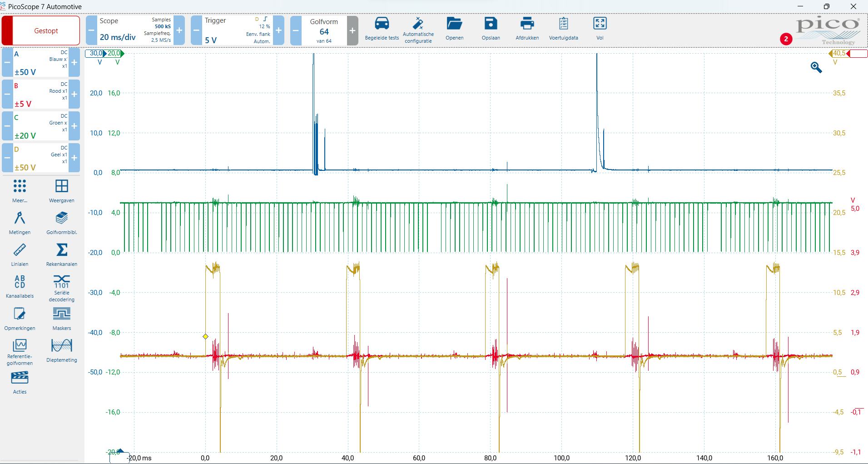Toggle the Gestopt run/stop button
The image size is (868, 464).
click(x=46, y=31)
